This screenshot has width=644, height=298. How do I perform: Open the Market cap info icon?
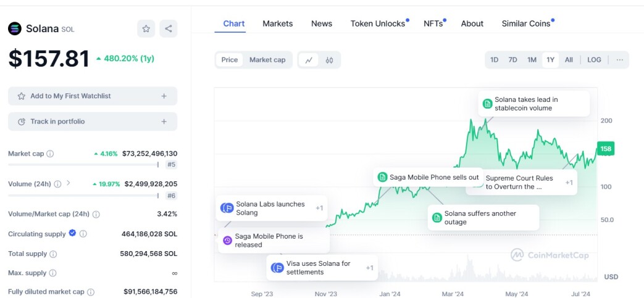coord(50,154)
